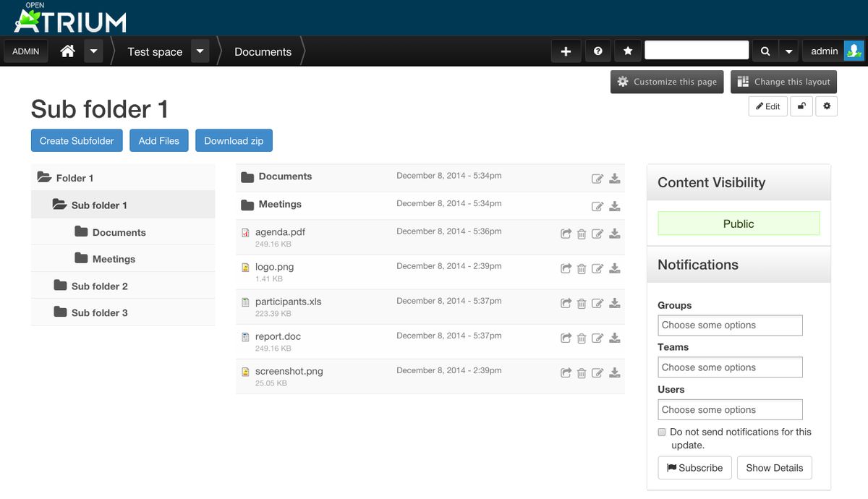This screenshot has height=499, width=868.
Task: Open the gear settings icon beside Edit
Action: click(826, 106)
